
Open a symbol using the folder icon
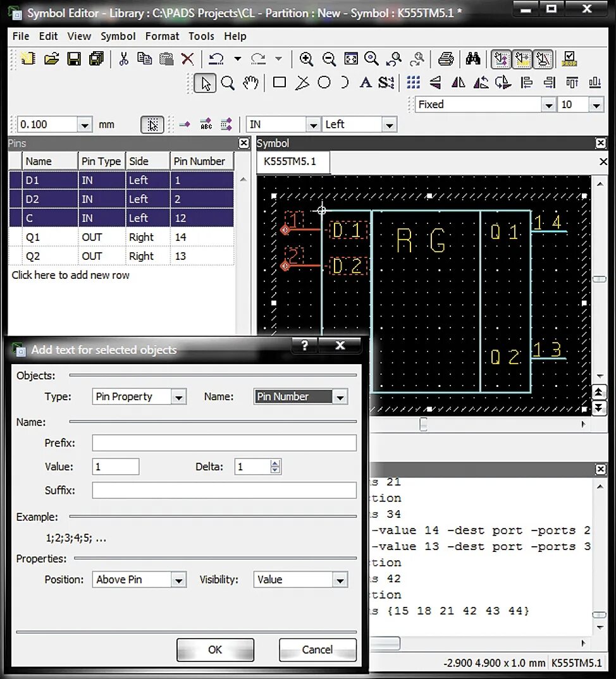[52, 58]
